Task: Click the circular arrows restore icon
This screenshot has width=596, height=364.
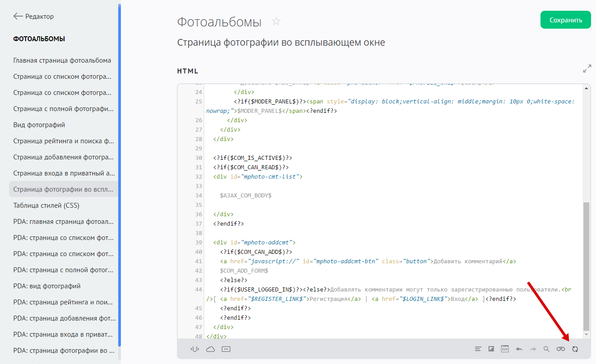Action: pos(575,349)
